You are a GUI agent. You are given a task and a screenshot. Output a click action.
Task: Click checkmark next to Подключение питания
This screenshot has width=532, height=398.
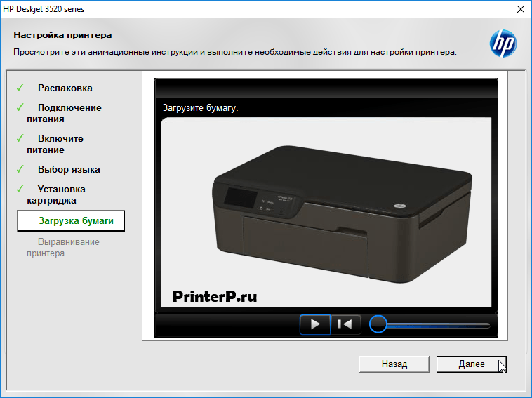pyautogui.click(x=20, y=107)
